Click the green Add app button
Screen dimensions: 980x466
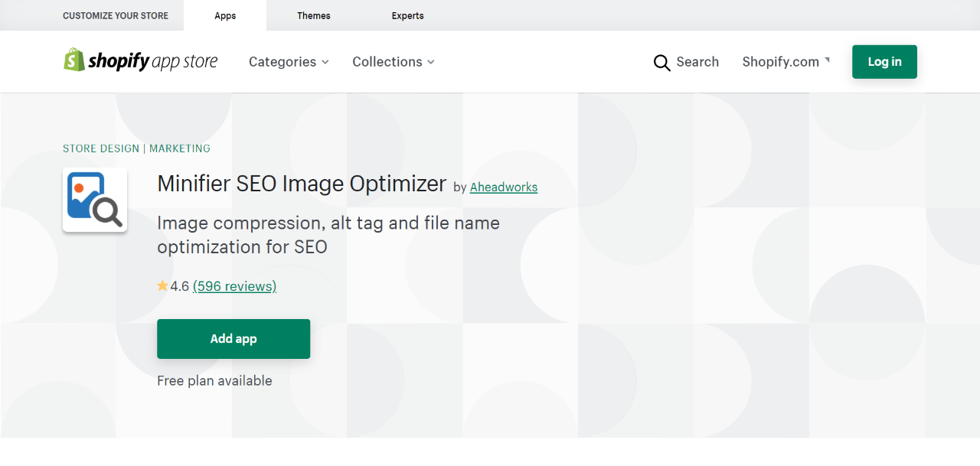click(234, 339)
